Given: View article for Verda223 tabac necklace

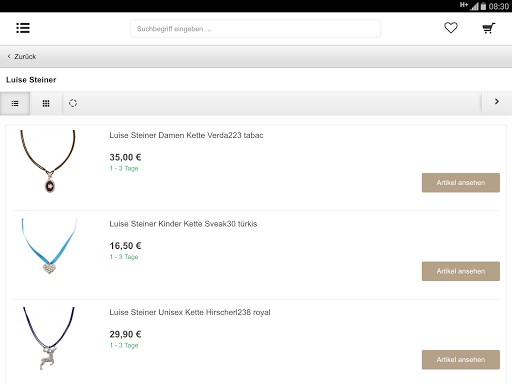Looking at the screenshot, I should click(461, 183).
